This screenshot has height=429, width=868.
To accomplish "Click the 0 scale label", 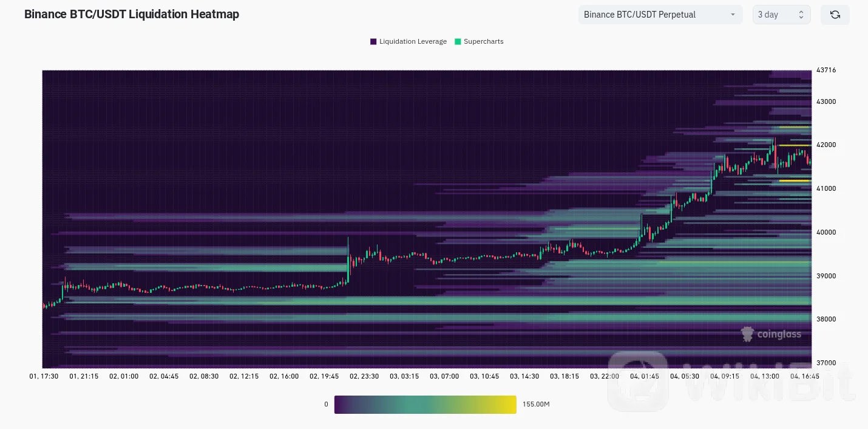I will [326, 403].
